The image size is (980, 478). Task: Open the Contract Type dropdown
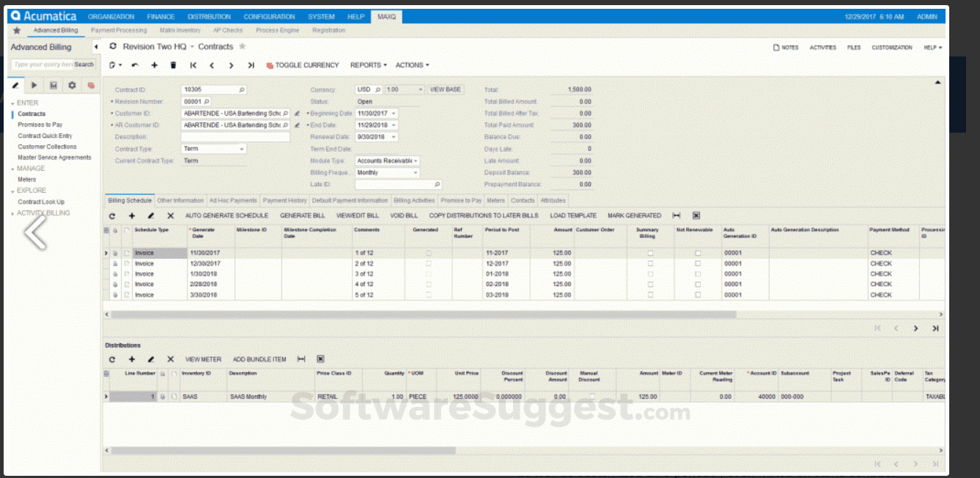(x=242, y=149)
